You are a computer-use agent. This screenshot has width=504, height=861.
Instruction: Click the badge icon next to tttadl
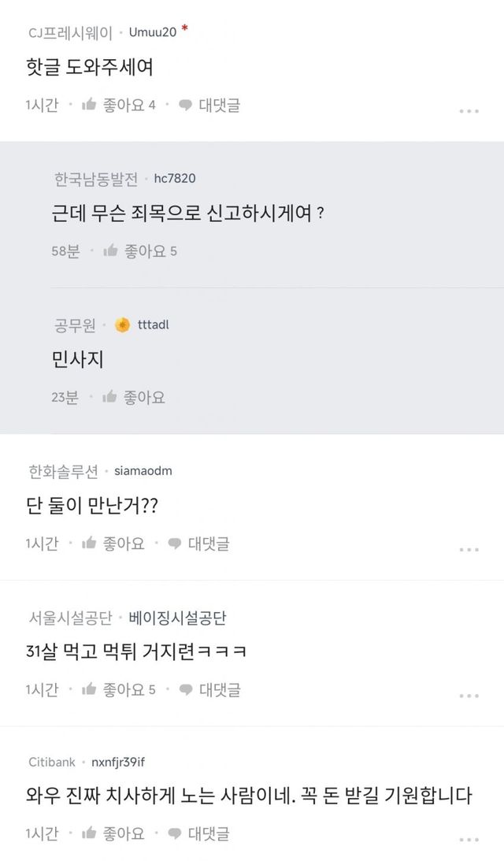(122, 325)
